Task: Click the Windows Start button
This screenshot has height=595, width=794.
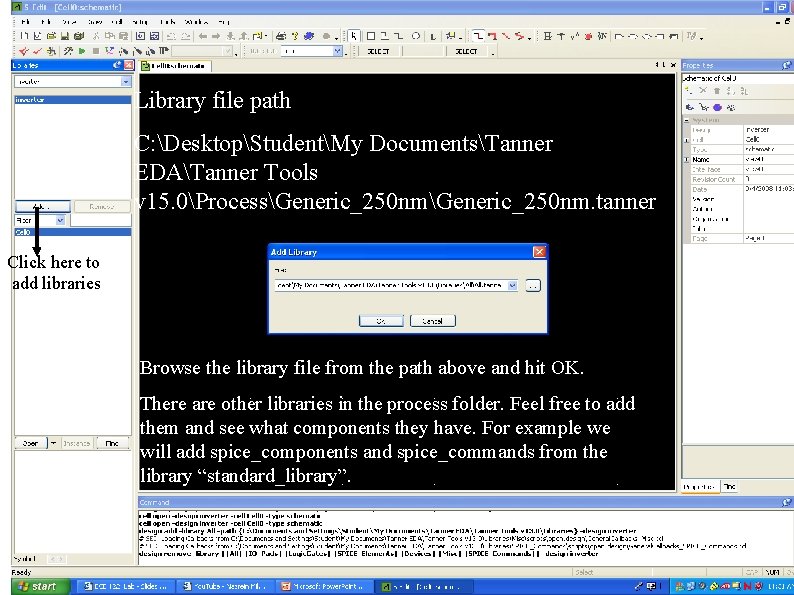Action: (x=39, y=586)
